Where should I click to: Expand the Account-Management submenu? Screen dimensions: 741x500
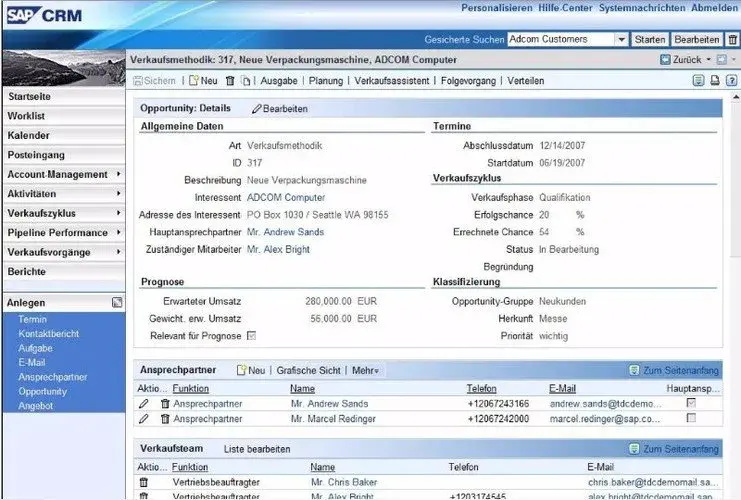point(119,175)
